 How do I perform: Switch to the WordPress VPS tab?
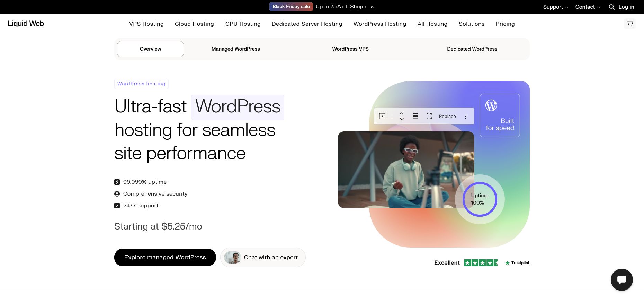[350, 49]
